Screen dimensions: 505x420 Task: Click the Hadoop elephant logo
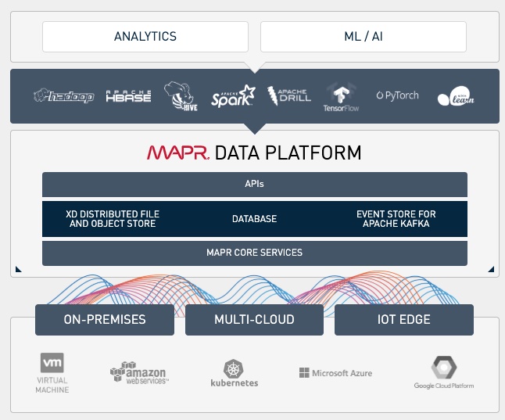tap(64, 96)
